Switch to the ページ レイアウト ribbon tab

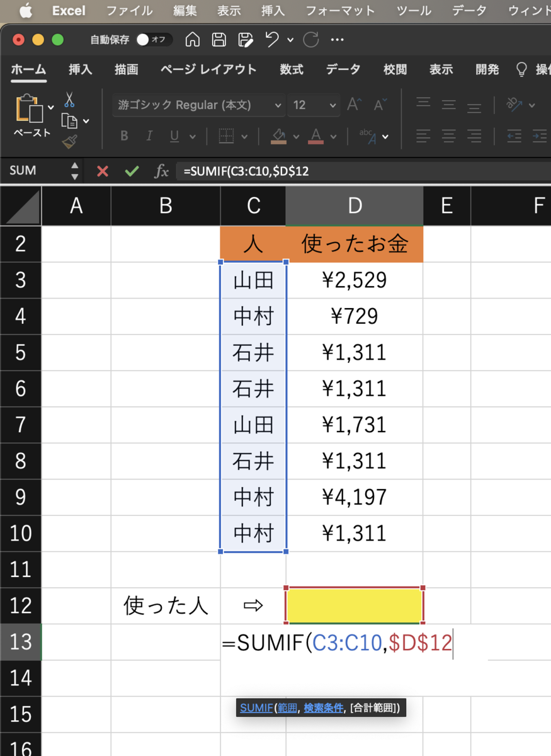[x=208, y=69]
